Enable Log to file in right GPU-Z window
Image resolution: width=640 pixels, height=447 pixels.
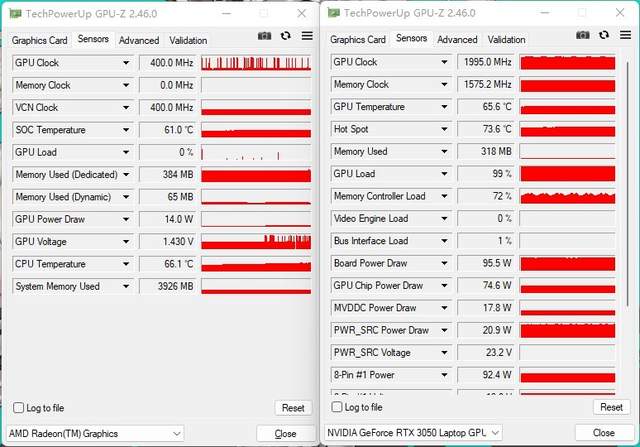click(x=337, y=407)
